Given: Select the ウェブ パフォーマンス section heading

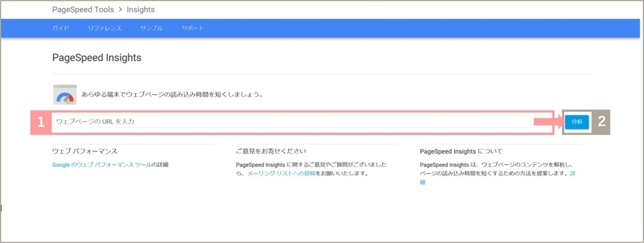Looking at the screenshot, I should [x=85, y=151].
